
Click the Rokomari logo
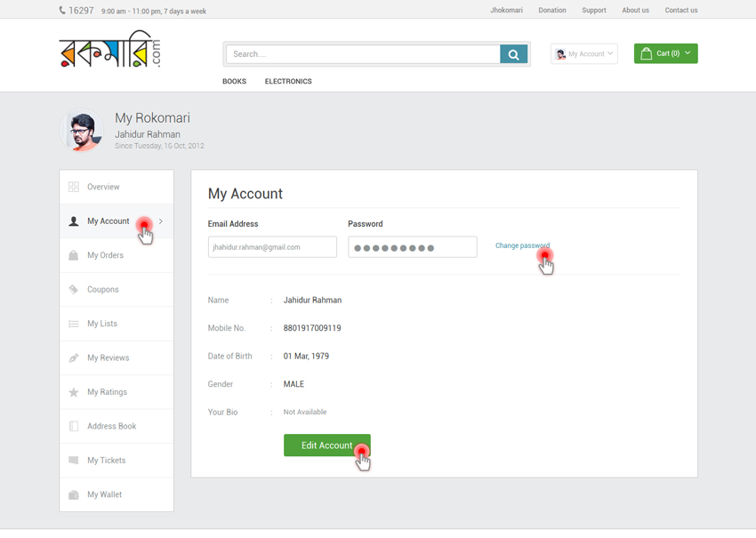[109, 51]
